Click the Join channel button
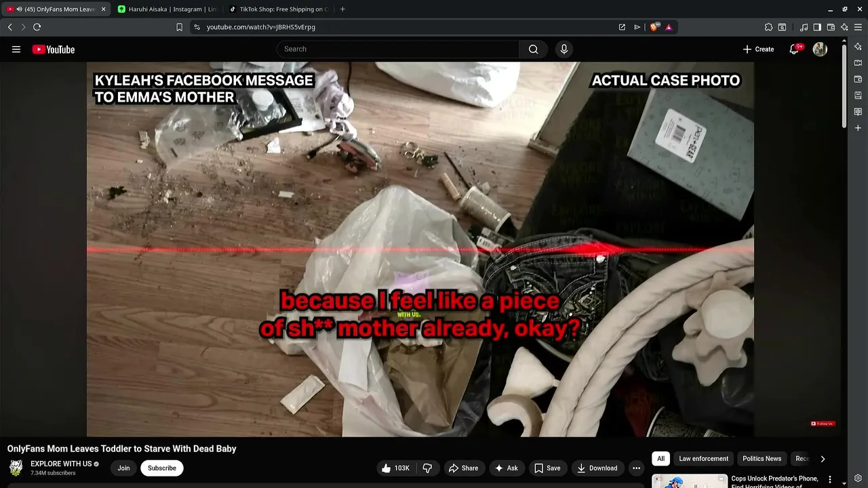Viewport: 868px width, 488px height. click(x=123, y=468)
